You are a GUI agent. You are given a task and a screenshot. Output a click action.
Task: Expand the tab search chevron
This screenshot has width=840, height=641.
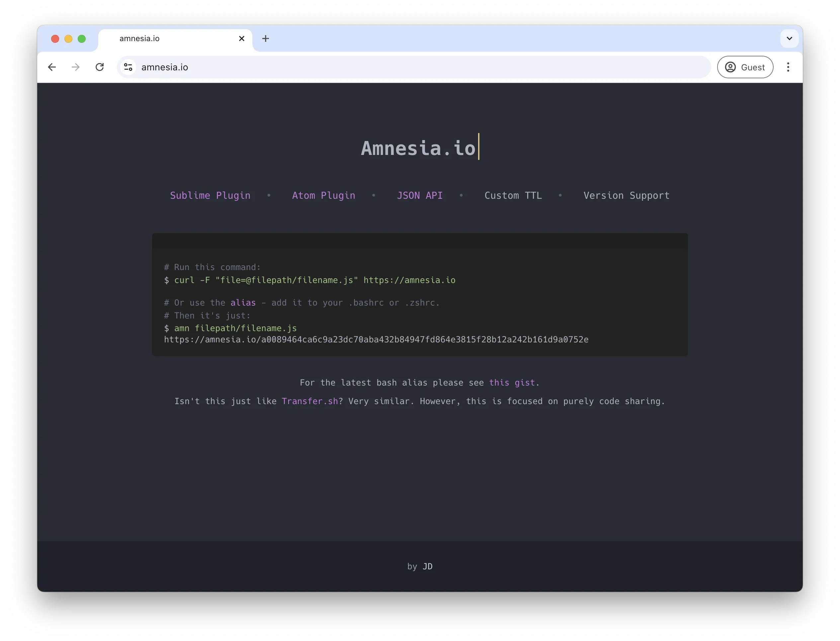pos(789,38)
